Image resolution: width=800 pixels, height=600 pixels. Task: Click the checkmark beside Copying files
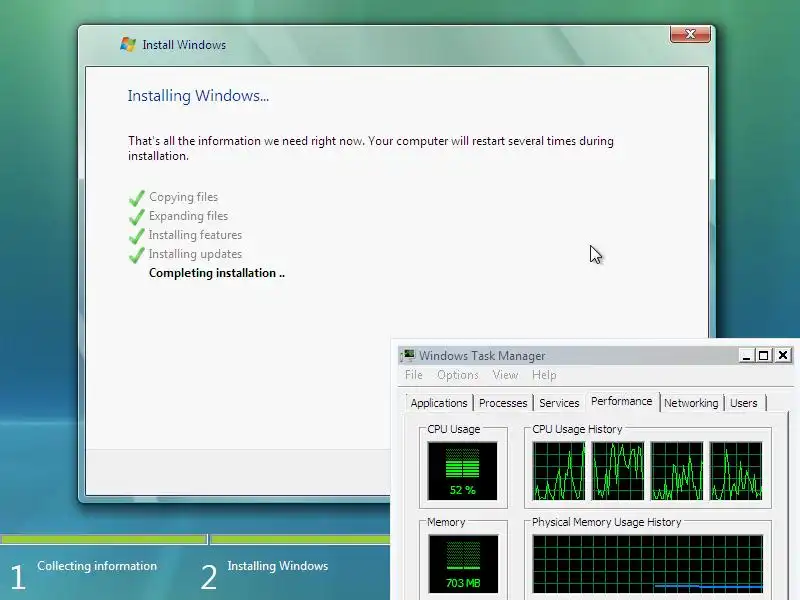pyautogui.click(x=137, y=197)
